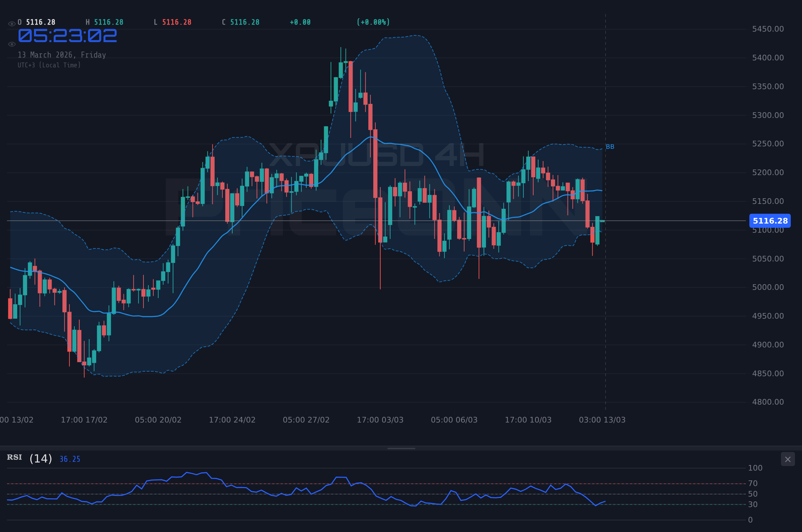Viewport: 802px width, 532px height.
Task: Click the RSI 100 scale label
Action: [755, 468]
